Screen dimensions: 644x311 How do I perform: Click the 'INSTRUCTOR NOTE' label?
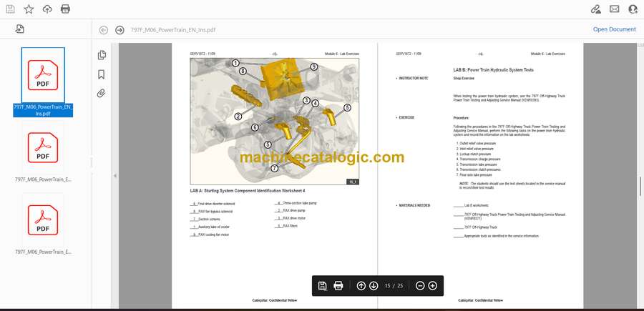point(414,78)
